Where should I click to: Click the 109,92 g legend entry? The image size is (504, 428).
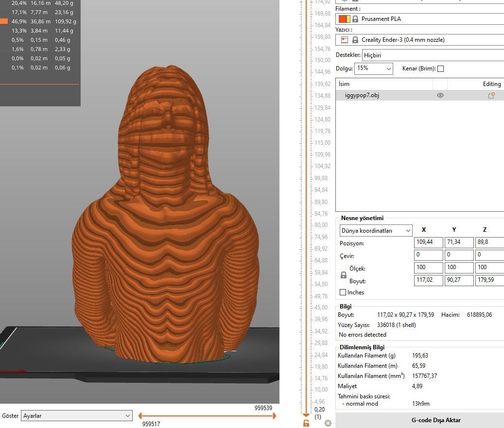tap(66, 21)
